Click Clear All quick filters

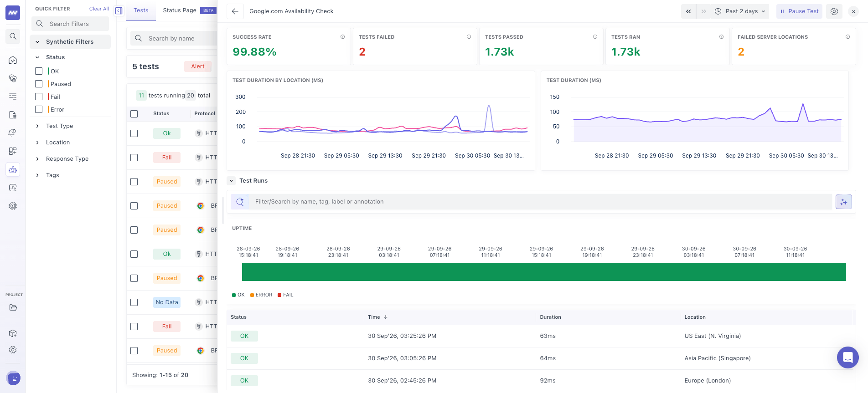(99, 9)
